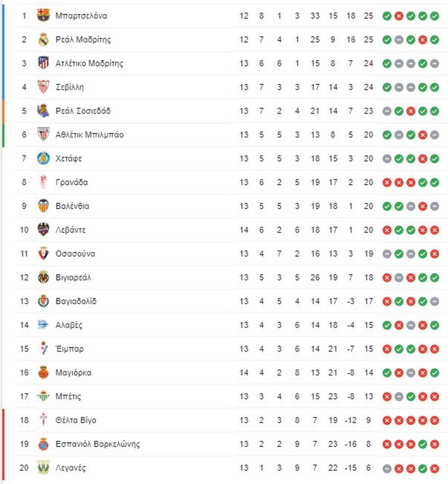The image size is (448, 484).
Task: Click the Barcelona club crest icon
Action: (43, 15)
